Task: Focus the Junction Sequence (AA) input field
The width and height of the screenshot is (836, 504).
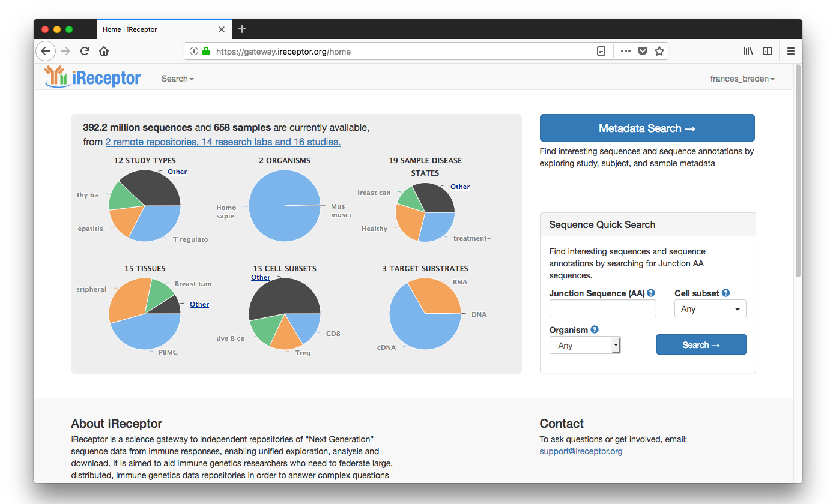Action: click(602, 308)
